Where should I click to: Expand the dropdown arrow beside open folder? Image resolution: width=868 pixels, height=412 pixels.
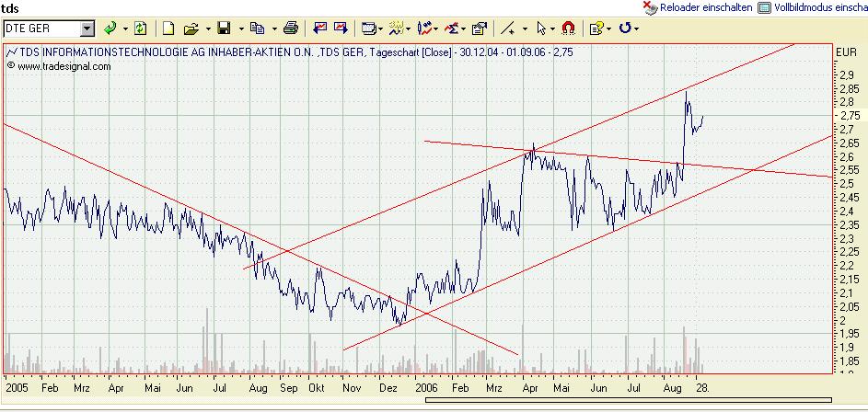pyautogui.click(x=205, y=29)
